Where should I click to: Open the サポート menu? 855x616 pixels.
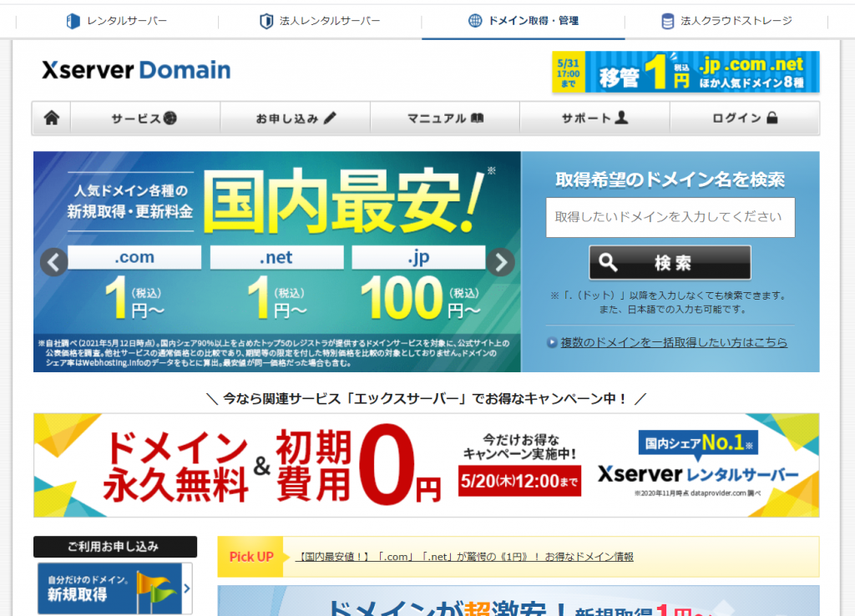coord(594,119)
